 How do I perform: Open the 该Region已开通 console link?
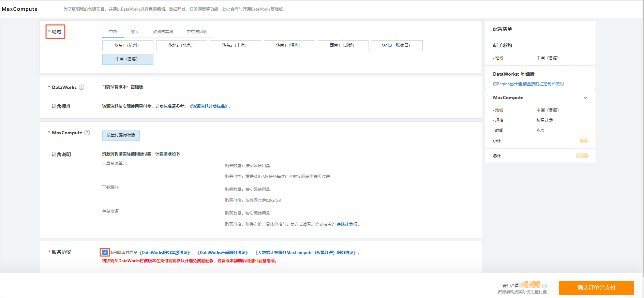click(x=528, y=84)
